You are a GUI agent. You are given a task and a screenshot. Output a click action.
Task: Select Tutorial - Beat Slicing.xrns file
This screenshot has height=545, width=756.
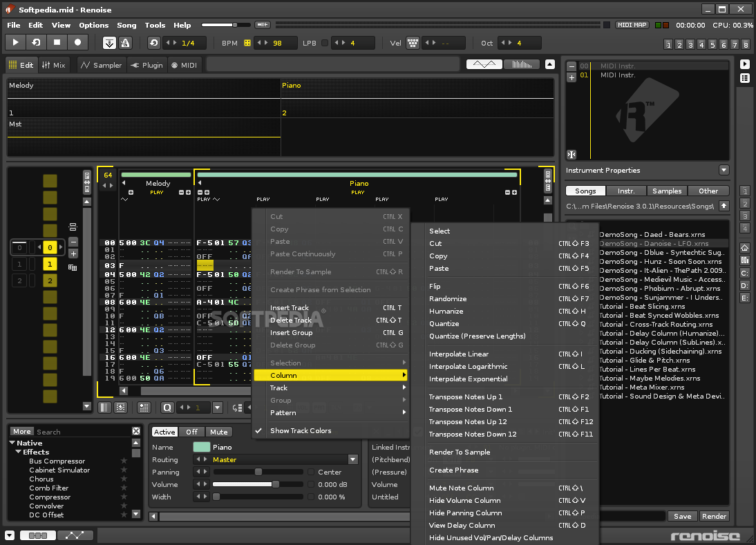point(642,307)
